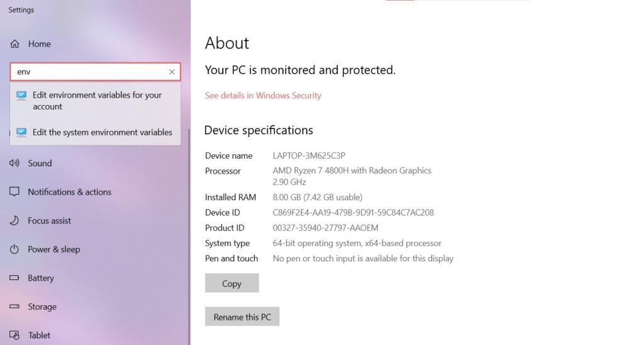Click the Notifications & actions icon

coord(14,191)
